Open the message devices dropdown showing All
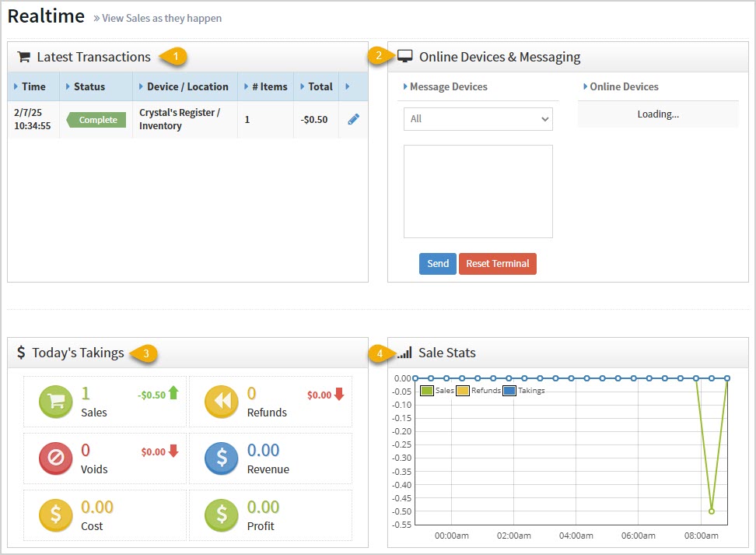 pyautogui.click(x=478, y=118)
